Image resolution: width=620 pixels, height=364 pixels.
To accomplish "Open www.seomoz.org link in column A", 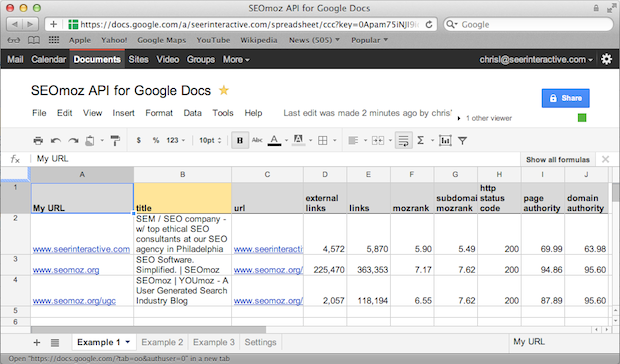I will pos(66,270).
